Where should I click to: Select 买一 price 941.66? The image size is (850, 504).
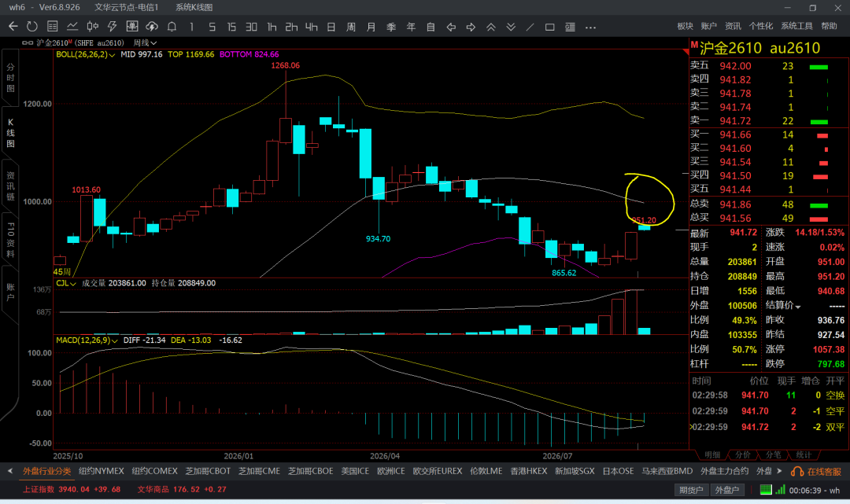(735, 134)
